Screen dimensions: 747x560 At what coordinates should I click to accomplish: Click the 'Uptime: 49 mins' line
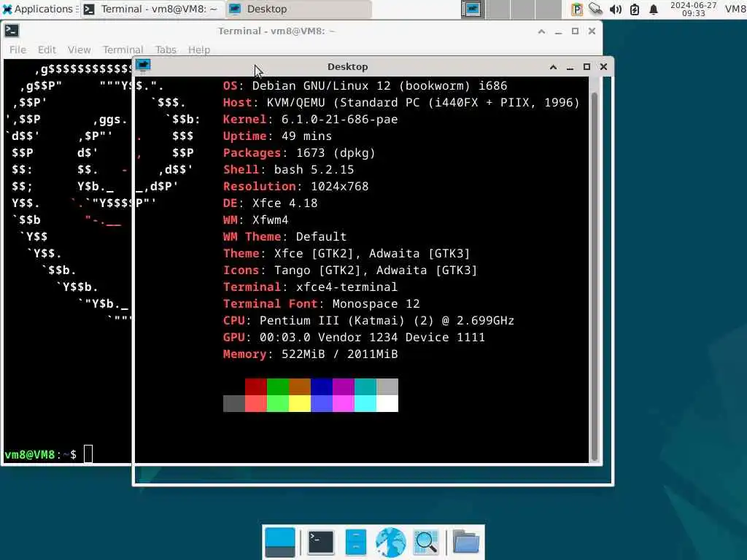pos(277,136)
